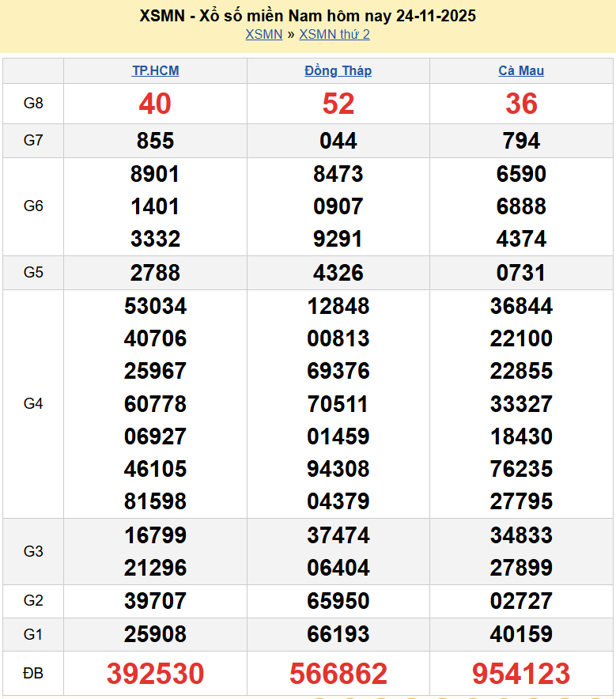
Task: Click the G7 row label
Action: (x=33, y=141)
